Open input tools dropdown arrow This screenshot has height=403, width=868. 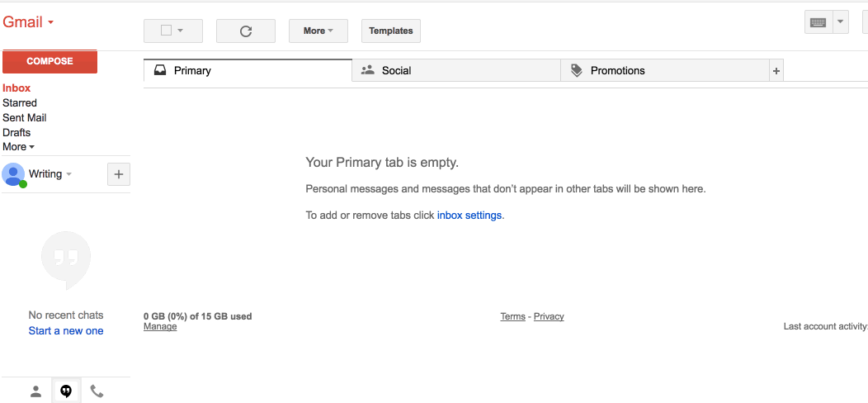point(841,22)
